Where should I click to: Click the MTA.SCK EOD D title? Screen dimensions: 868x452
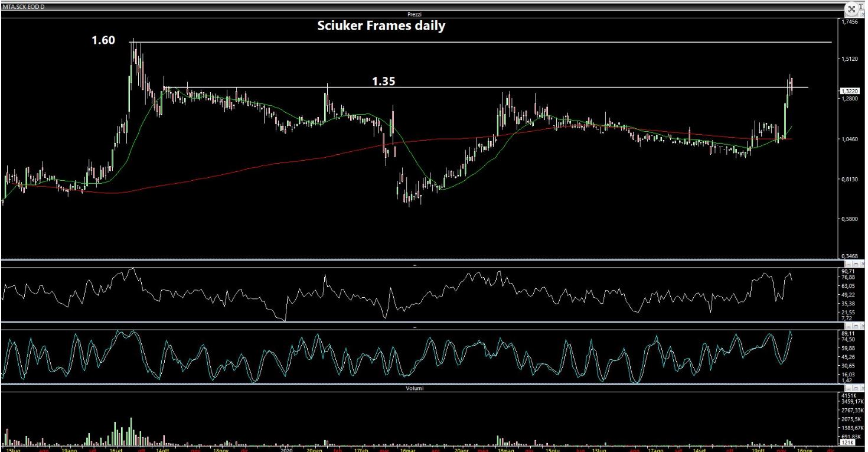tap(24, 6)
